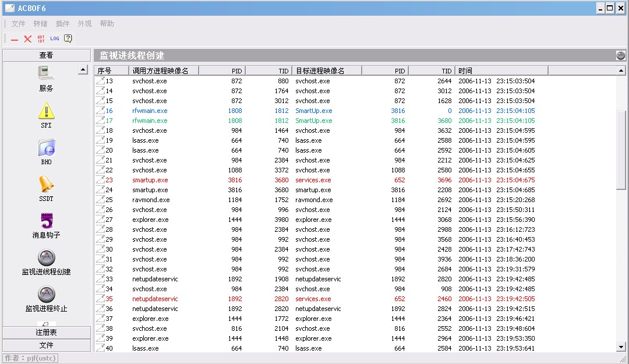Select row 27 explorer.exe caller cell

(150, 220)
